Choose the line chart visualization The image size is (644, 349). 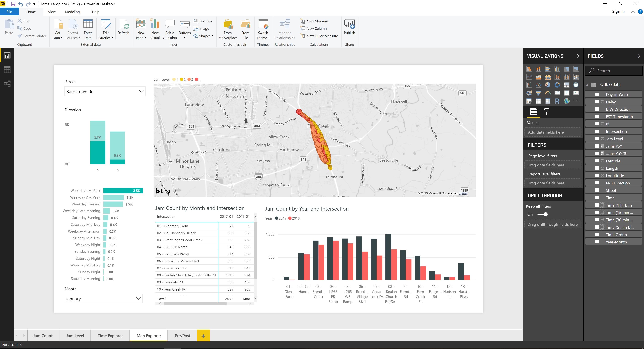point(529,77)
